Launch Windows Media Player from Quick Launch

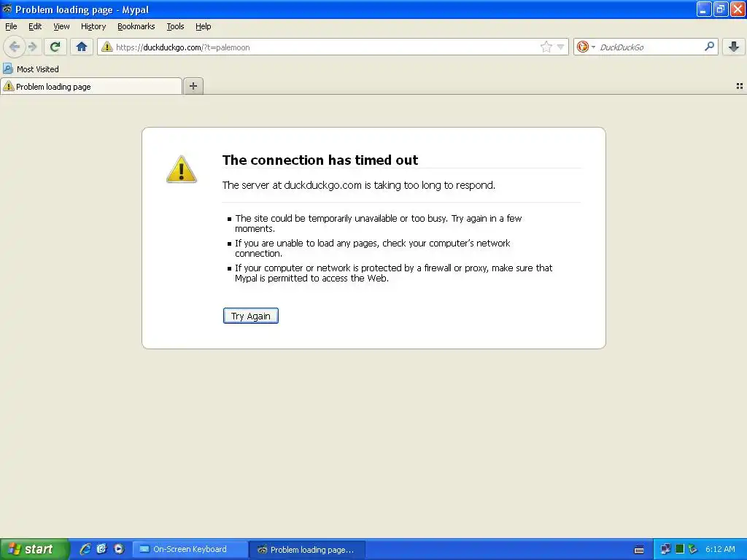coord(119,549)
